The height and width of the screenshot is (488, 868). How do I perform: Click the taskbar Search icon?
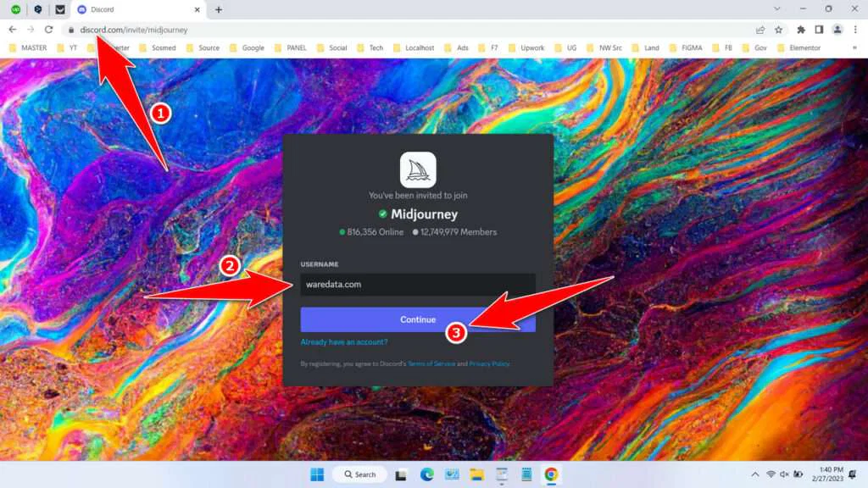(x=359, y=474)
